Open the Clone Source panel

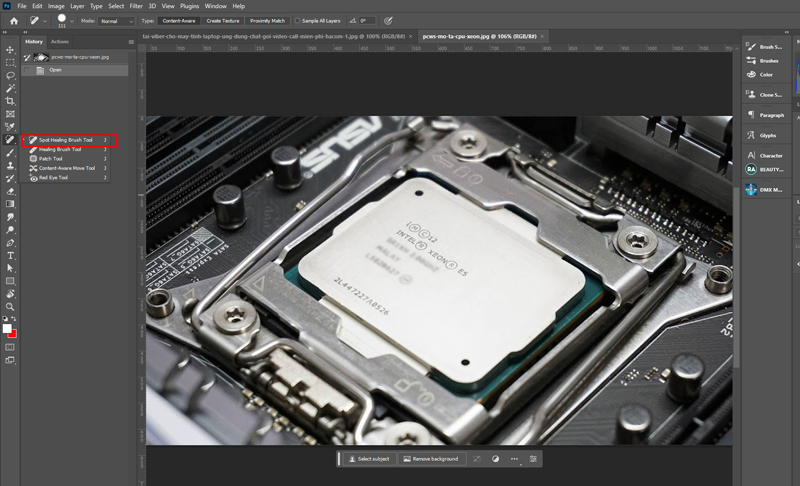pyautogui.click(x=764, y=95)
